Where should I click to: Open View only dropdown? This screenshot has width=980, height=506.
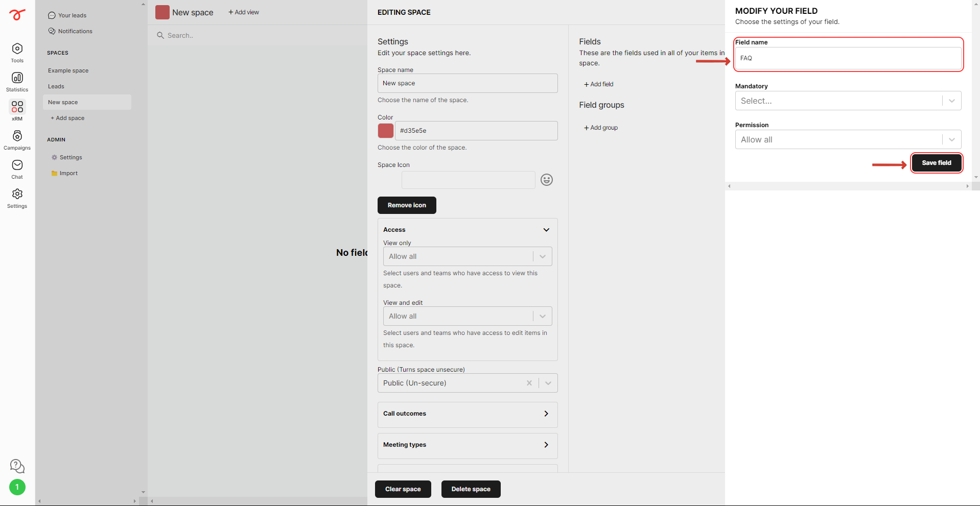[x=468, y=256]
